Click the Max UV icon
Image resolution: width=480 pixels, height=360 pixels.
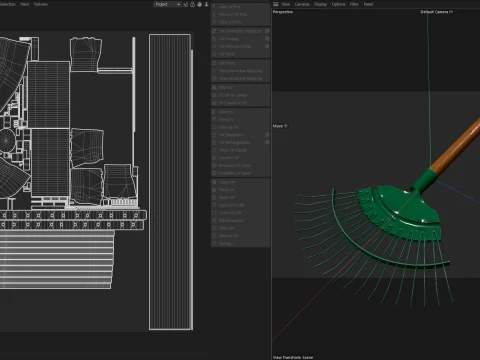(x=214, y=87)
